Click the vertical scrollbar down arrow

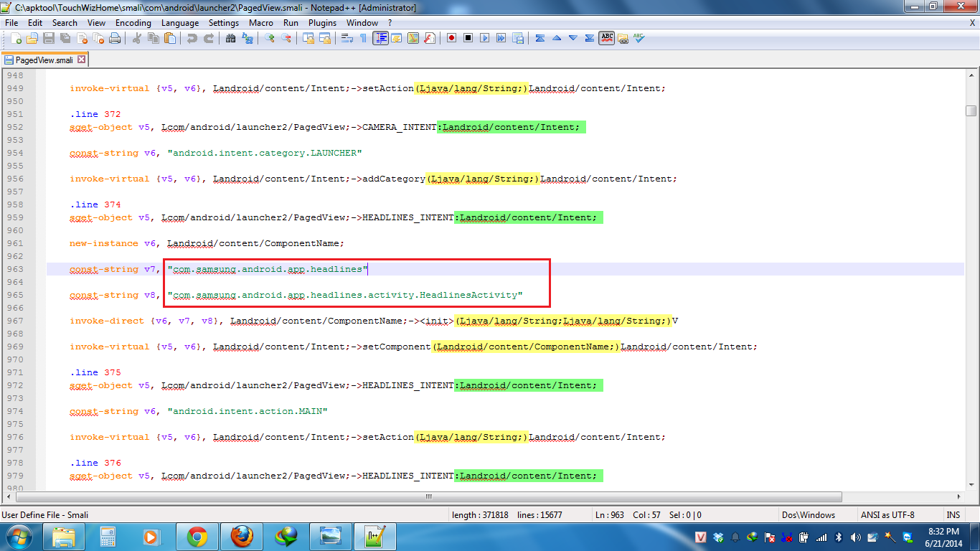click(x=971, y=486)
